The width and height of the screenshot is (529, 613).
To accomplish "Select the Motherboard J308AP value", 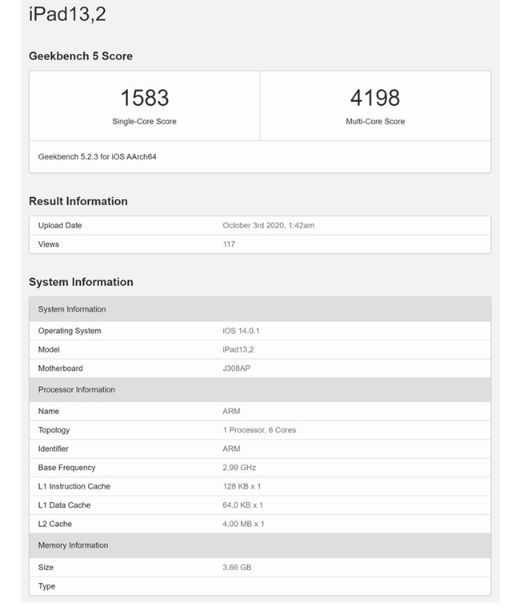I will (x=237, y=368).
